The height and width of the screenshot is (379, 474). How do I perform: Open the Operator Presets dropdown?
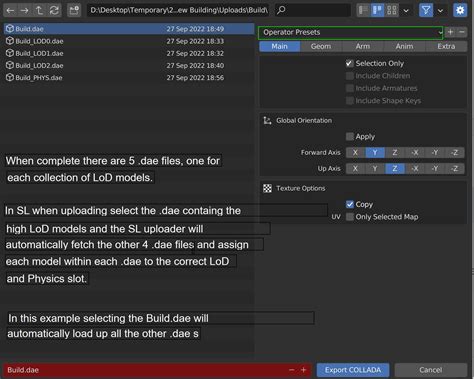pyautogui.click(x=351, y=32)
